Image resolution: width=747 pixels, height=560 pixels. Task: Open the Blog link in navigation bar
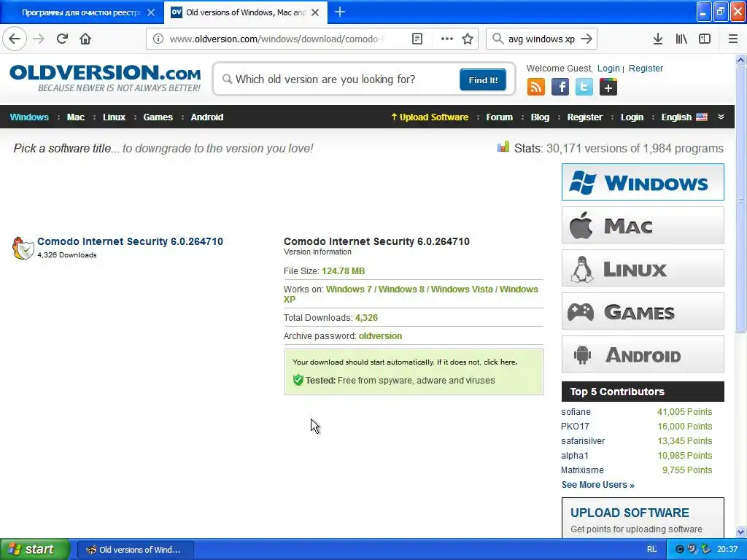(x=541, y=117)
